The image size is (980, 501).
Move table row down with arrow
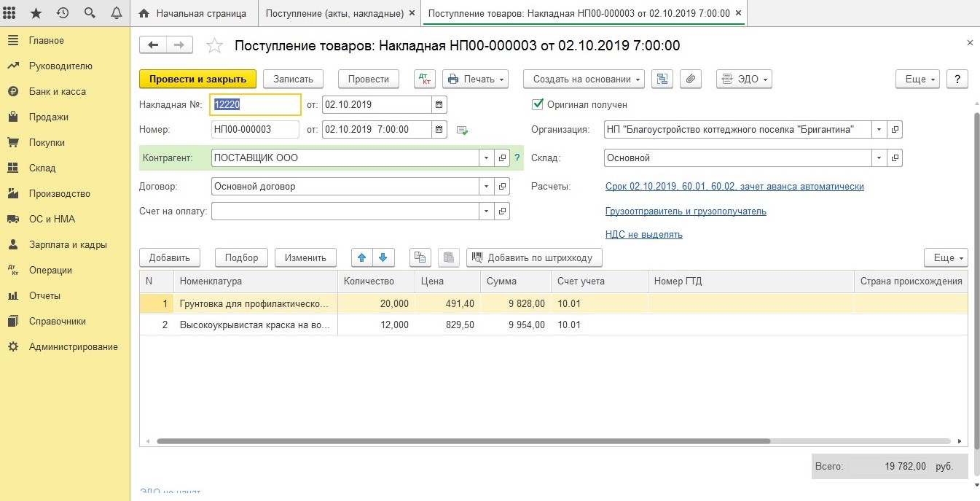383,257
